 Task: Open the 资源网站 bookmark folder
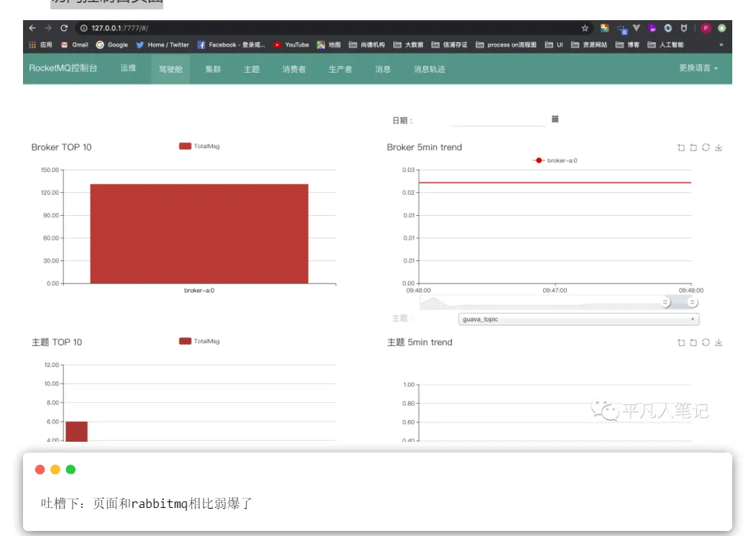[x=589, y=45]
